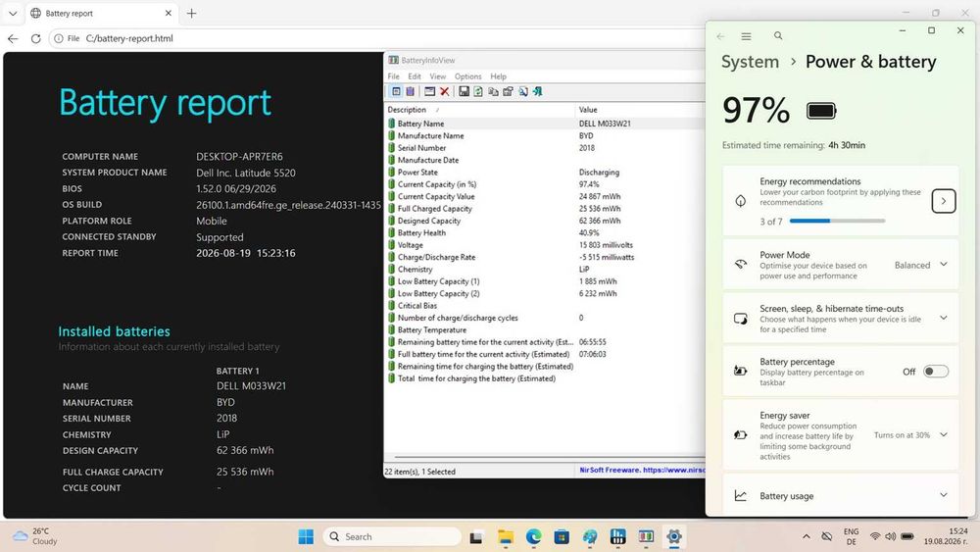
Task: Click the Energy recommendations progress bar
Action: 838,221
